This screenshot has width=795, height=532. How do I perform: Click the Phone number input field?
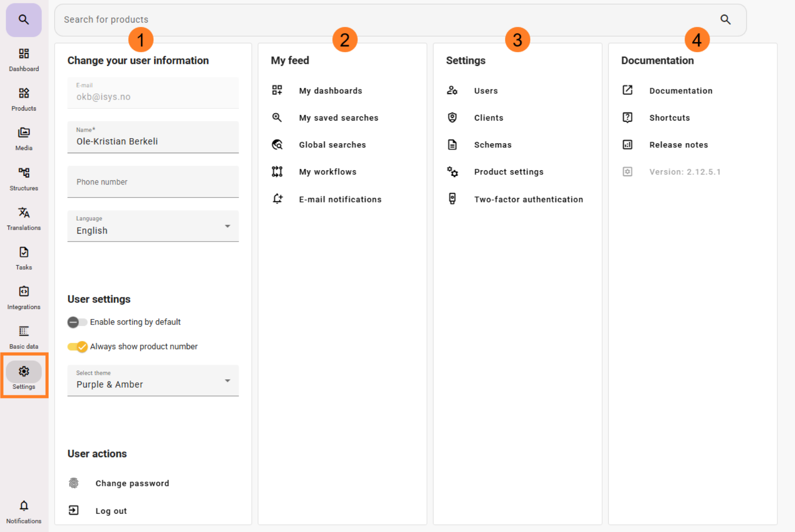coord(153,182)
